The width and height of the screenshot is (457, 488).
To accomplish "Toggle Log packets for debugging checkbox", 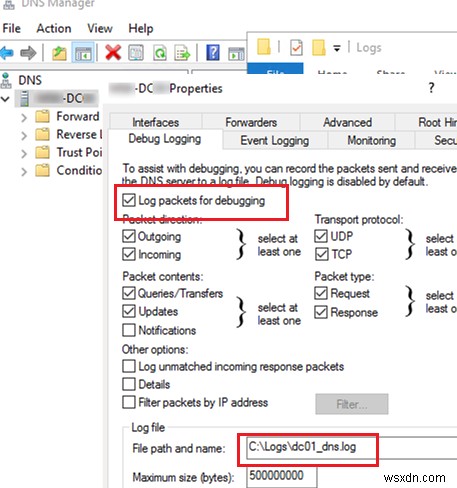I will (x=129, y=200).
